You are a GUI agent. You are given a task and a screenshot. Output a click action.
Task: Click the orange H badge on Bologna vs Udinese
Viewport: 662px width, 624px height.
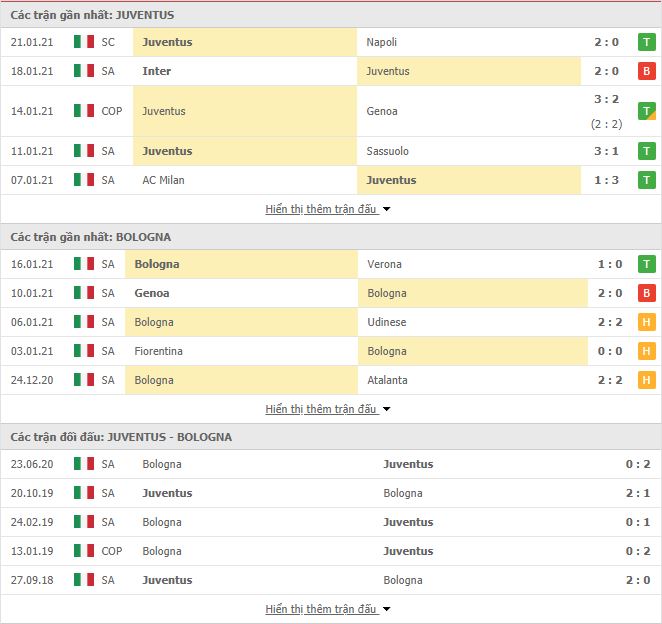tap(646, 322)
